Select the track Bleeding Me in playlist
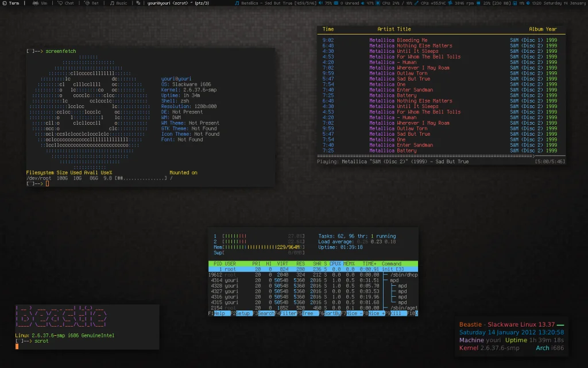The image size is (588, 368). point(412,40)
